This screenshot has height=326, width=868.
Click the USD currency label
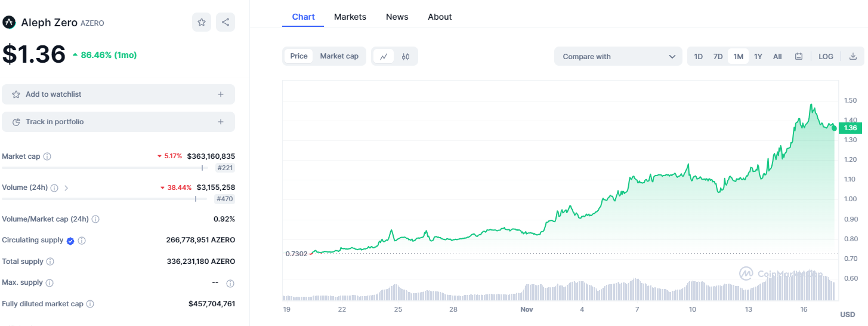coord(847,315)
